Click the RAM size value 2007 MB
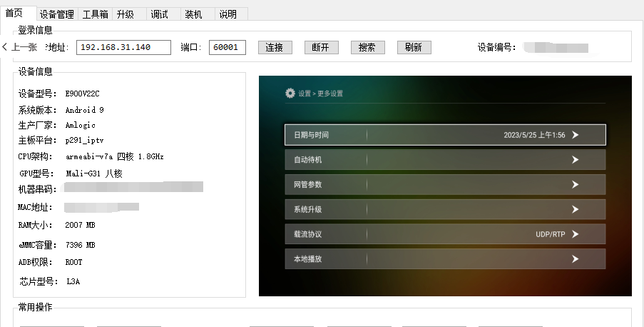The height and width of the screenshot is (327, 644). click(x=80, y=225)
